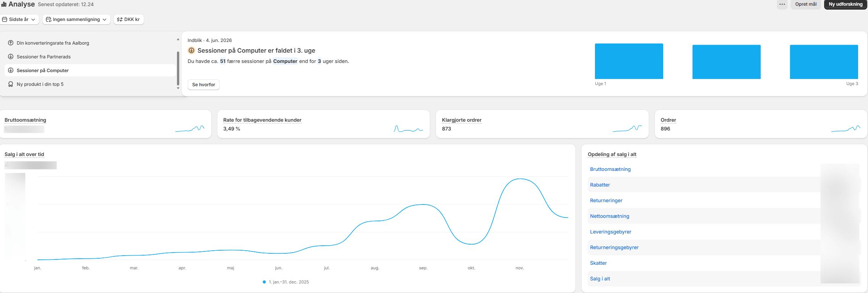The width and height of the screenshot is (868, 293).
Task: Click the comparison icon in Ingen sammenligning
Action: click(48, 19)
